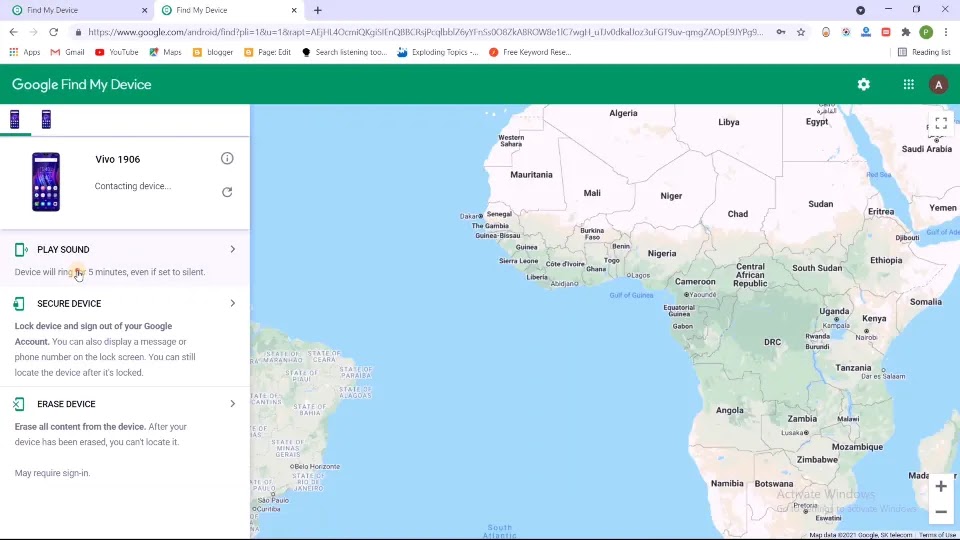Click the Nigeria label on map
960x540 pixels.
click(x=662, y=253)
